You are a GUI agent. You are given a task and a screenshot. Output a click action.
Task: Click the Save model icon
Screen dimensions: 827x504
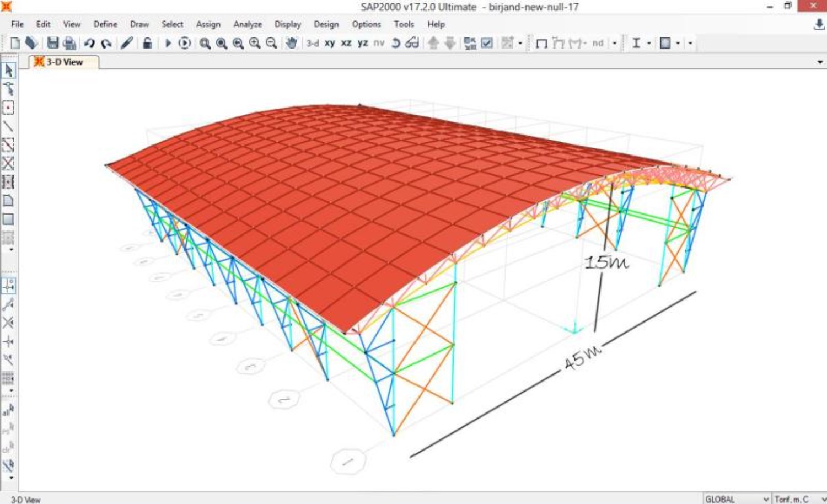[53, 43]
